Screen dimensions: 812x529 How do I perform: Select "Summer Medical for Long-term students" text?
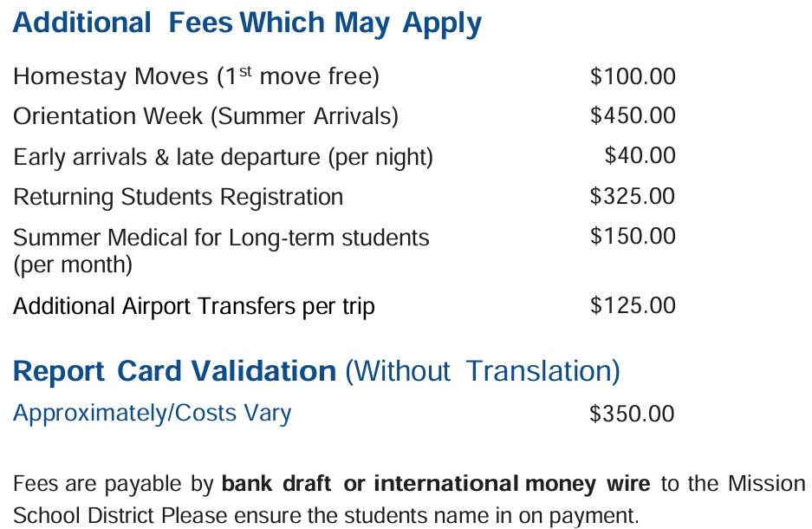(x=221, y=237)
